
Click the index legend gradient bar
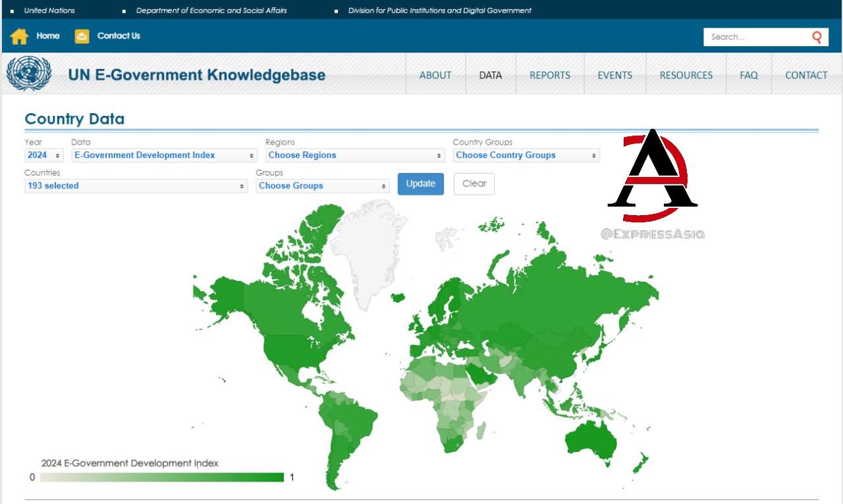[162, 477]
